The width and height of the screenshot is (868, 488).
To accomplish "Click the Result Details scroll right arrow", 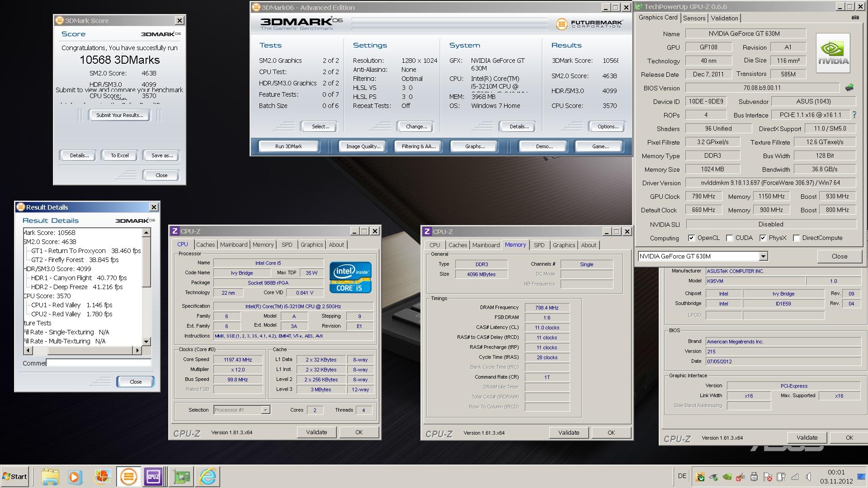I will coord(137,350).
